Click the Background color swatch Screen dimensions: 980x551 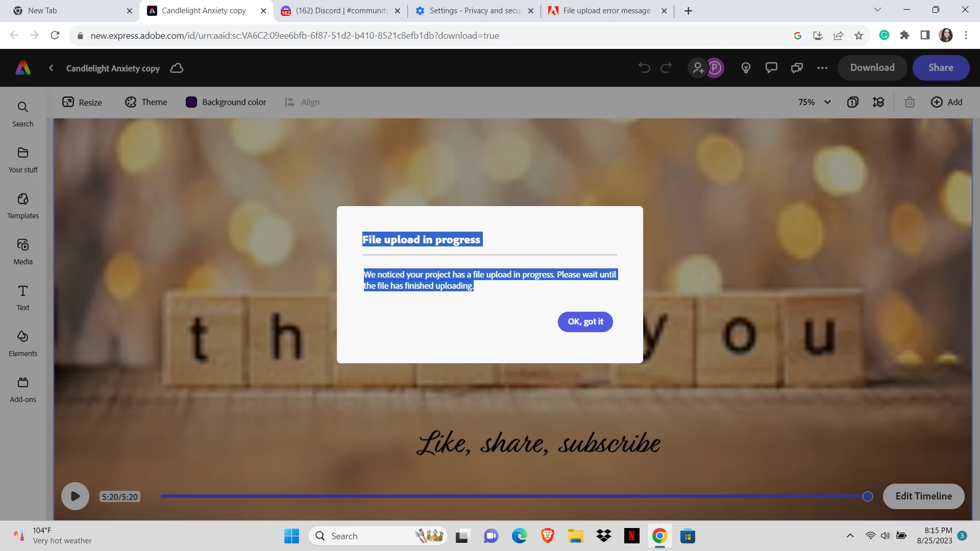tap(191, 102)
